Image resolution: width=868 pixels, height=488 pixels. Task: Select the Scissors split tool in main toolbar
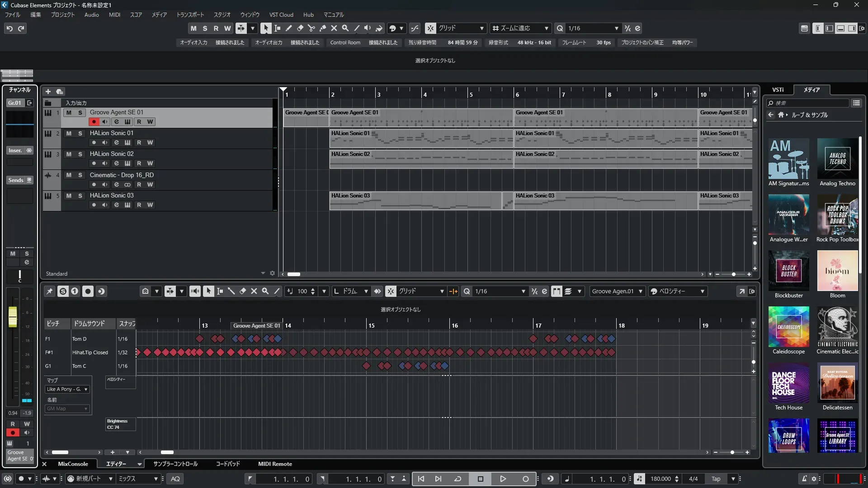pyautogui.click(x=311, y=28)
